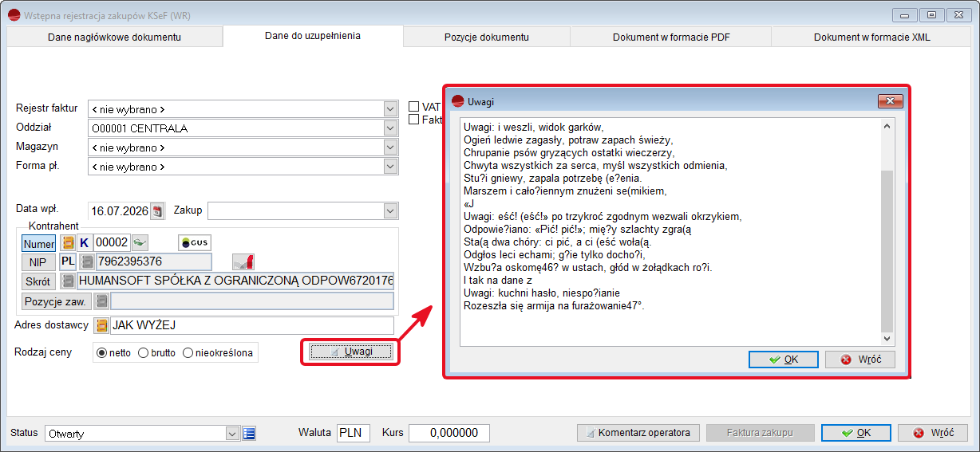Screen dimensions: 980x452
Task: Click the Faktura zakupu button
Action: click(760, 433)
